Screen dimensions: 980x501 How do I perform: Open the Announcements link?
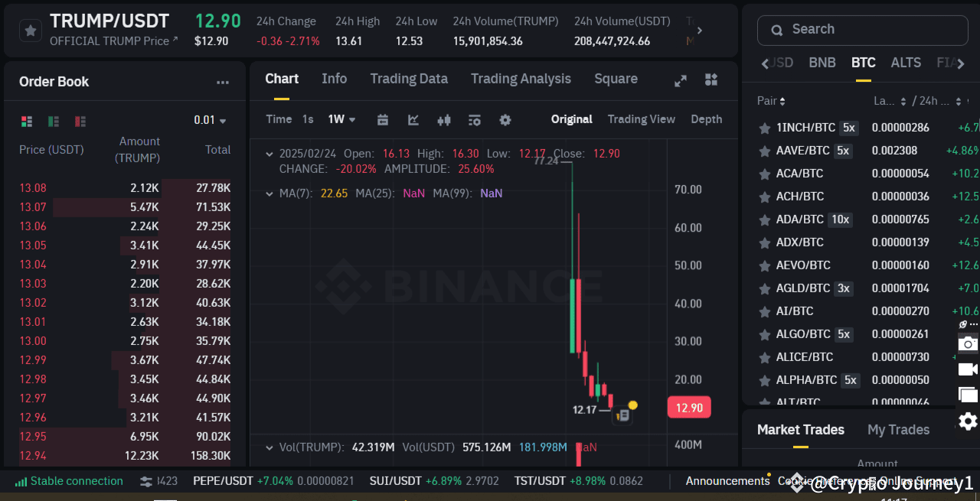click(x=727, y=481)
